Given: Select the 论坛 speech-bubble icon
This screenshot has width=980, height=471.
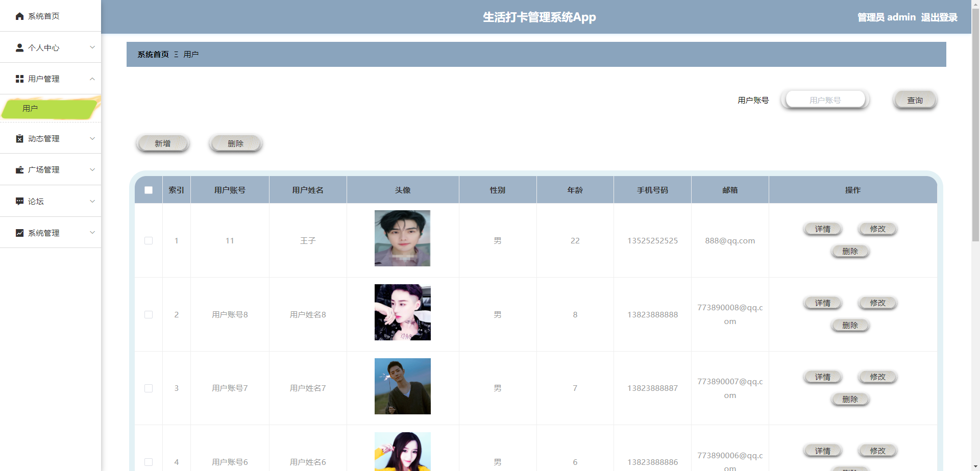Looking at the screenshot, I should coord(19,201).
